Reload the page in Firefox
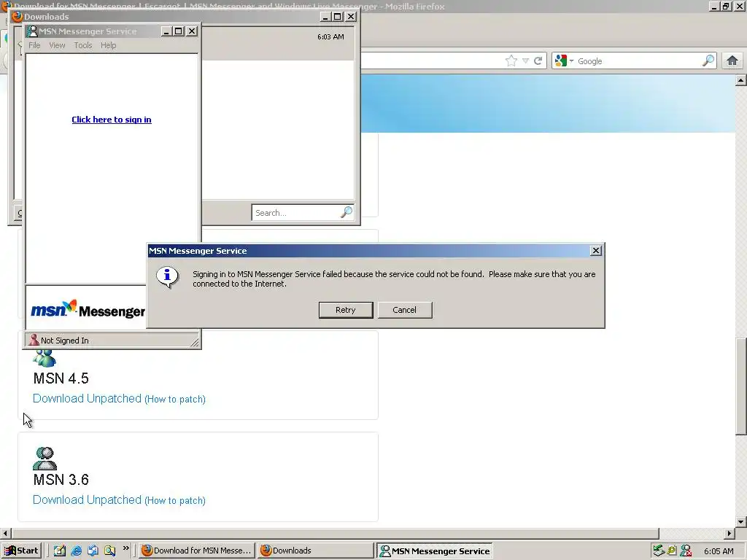The height and width of the screenshot is (560, 747). 538,61
